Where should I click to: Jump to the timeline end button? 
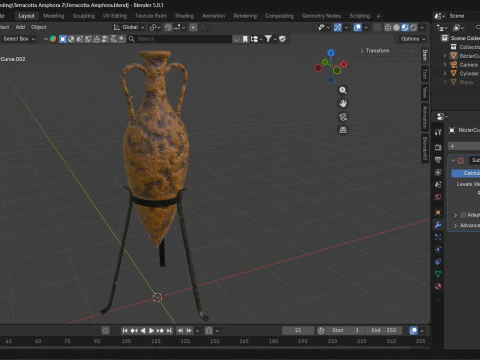pyautogui.click(x=169, y=330)
